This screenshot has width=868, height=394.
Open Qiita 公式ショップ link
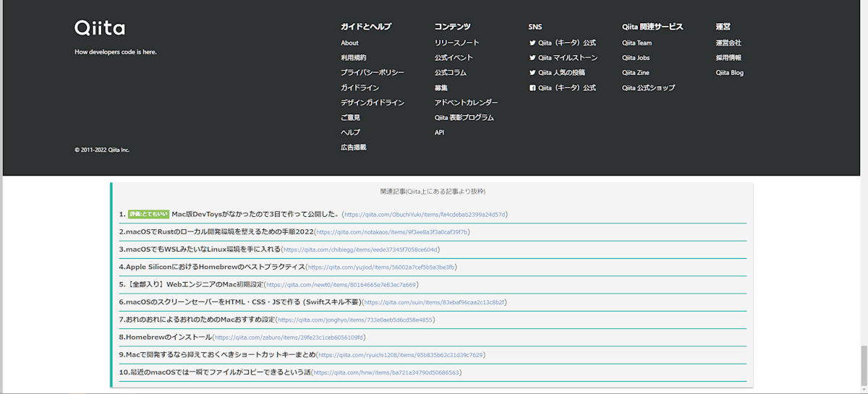click(x=648, y=88)
